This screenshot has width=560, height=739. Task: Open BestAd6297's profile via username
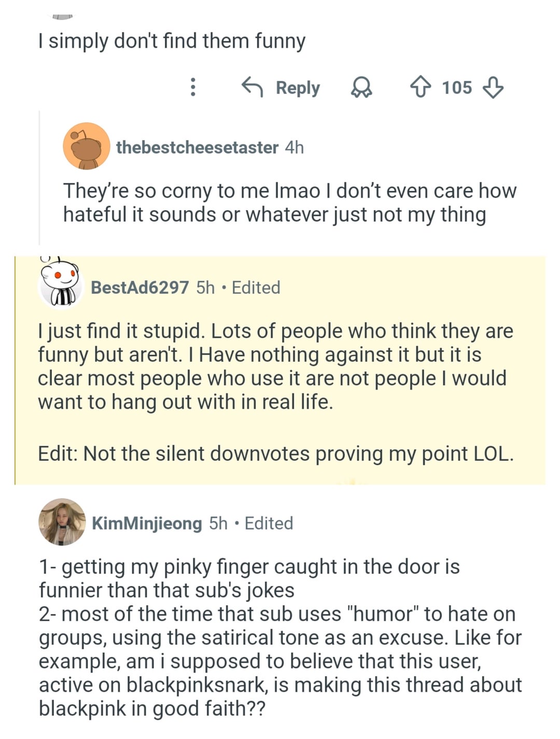[139, 288]
